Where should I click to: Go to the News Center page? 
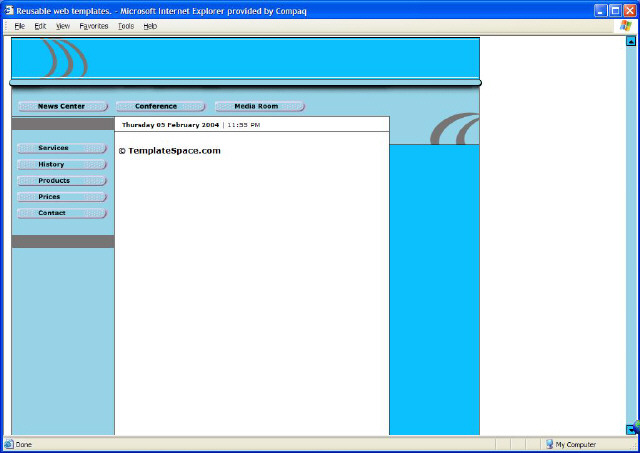62,106
